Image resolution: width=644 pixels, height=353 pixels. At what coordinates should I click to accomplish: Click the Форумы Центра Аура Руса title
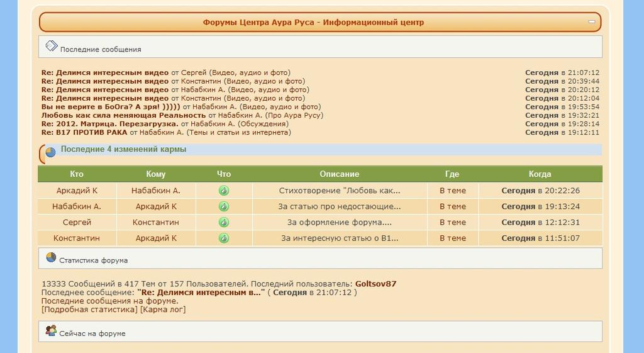tap(313, 23)
